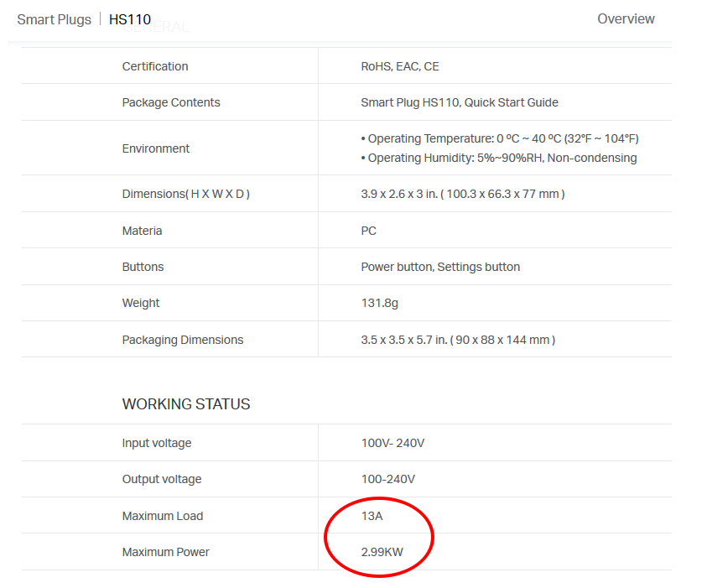The width and height of the screenshot is (707, 588).
Task: Select the 13A maximum load value
Action: coord(372,516)
